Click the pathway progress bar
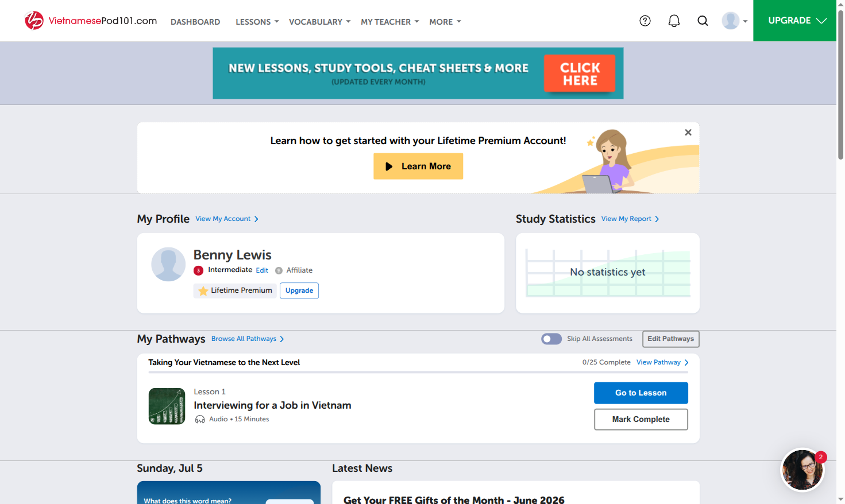845x504 pixels. click(418, 373)
